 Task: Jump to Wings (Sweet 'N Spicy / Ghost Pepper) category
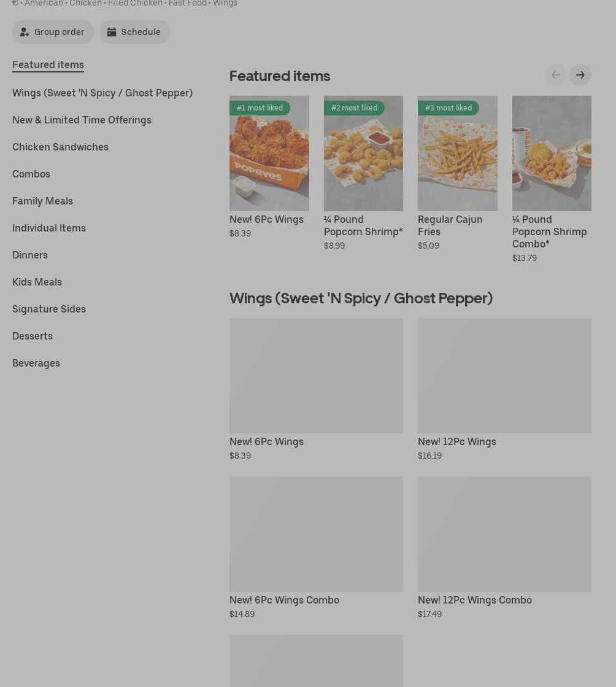(102, 93)
